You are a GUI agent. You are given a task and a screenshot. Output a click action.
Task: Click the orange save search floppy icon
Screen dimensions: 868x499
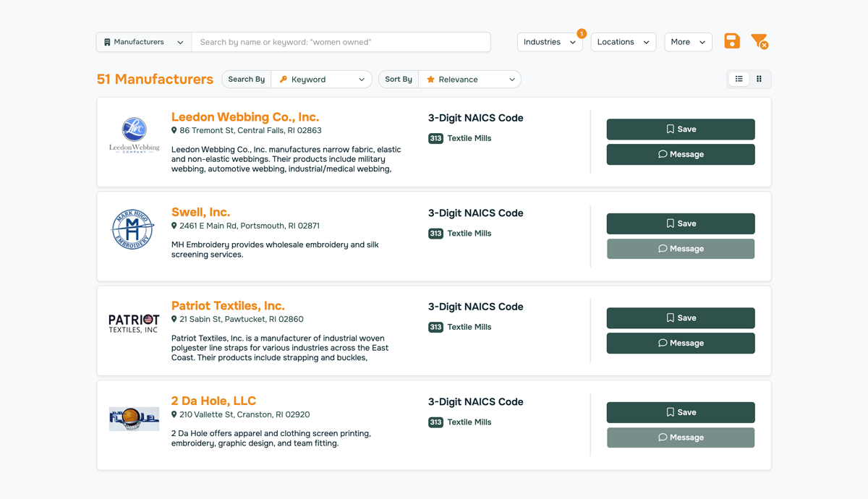click(732, 41)
